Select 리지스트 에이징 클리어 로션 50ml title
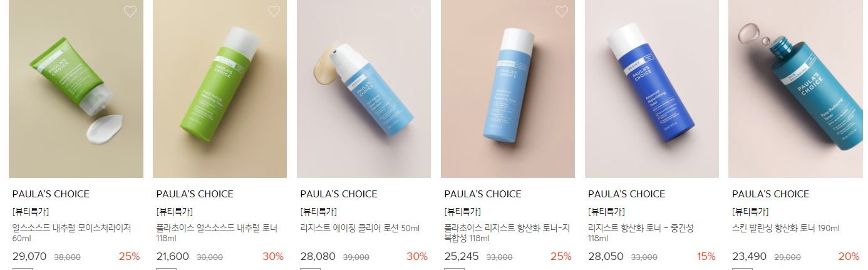This screenshot has width=868, height=270. pyautogui.click(x=360, y=229)
